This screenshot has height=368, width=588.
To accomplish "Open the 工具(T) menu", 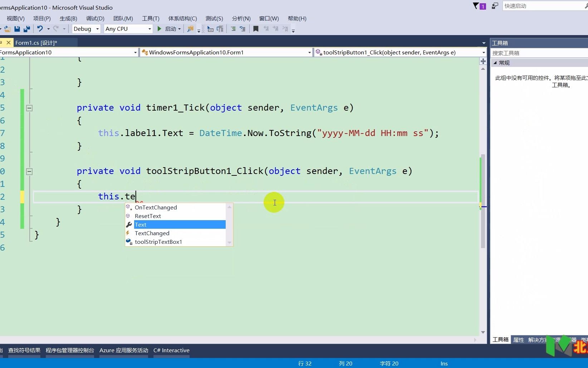I will [x=151, y=18].
